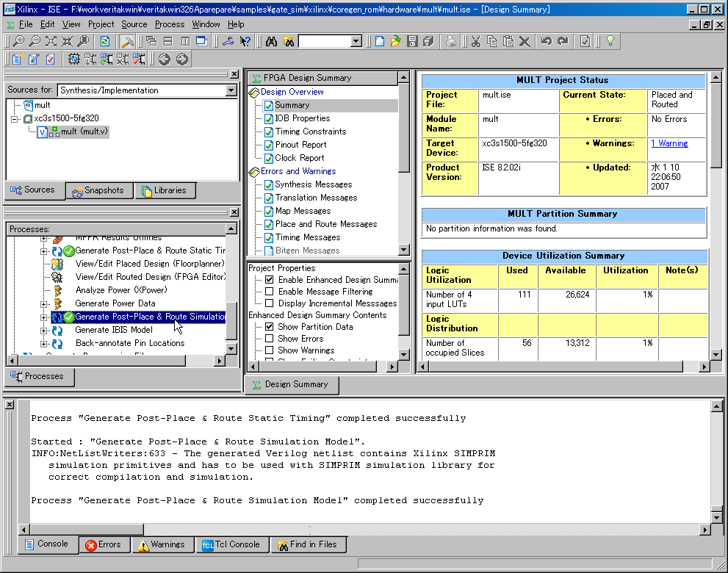This screenshot has height=573, width=728.
Task: Switch to the Tcl Console tab
Action: tap(231, 544)
